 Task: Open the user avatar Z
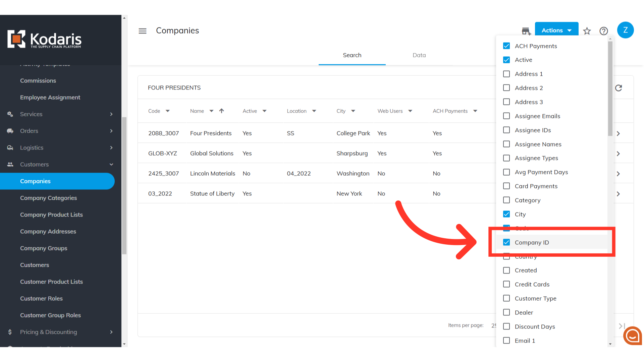pos(625,30)
